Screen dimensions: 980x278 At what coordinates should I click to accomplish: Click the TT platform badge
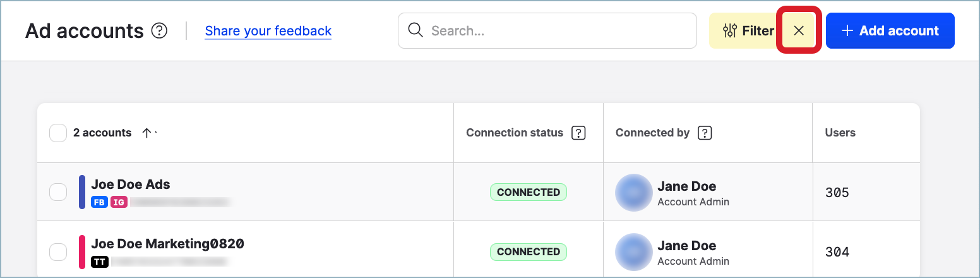[x=99, y=261]
